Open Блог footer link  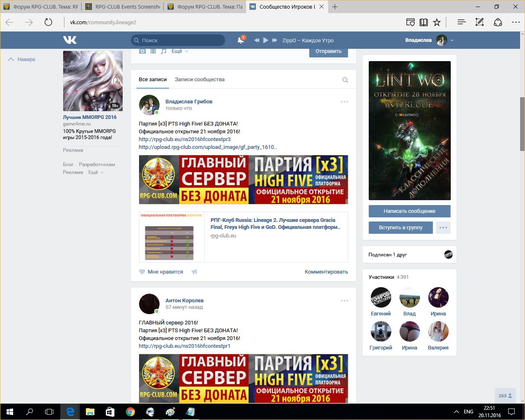coord(68,164)
